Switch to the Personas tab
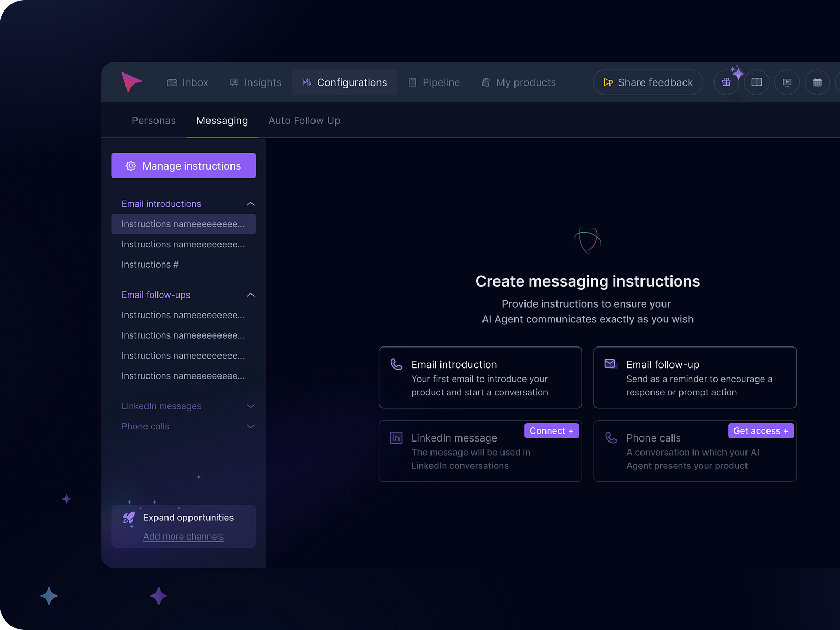 pos(153,120)
